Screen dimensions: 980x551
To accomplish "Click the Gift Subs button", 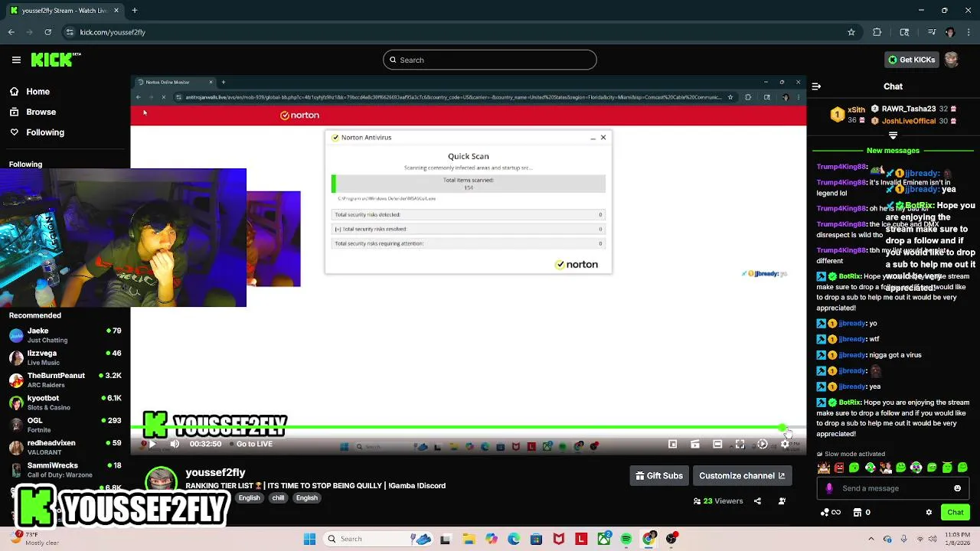I will coord(659,476).
